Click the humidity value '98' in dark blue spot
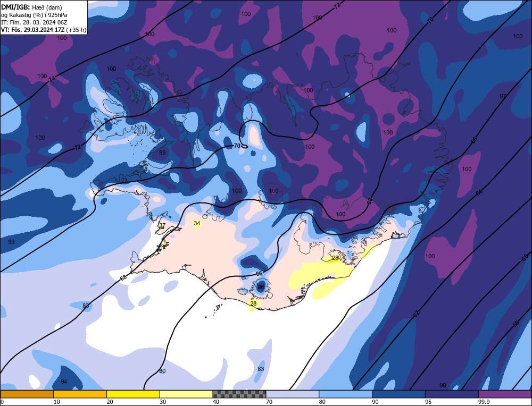Viewport: 532px width, 406px height. [261, 287]
